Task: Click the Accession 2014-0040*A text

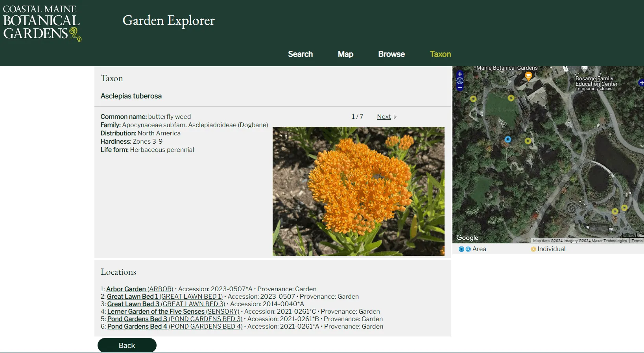Action: click(x=267, y=304)
